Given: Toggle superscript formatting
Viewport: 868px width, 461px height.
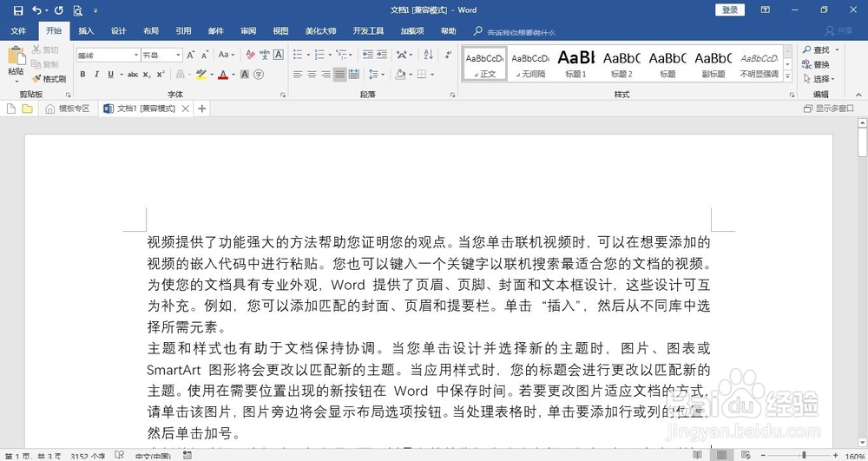Looking at the screenshot, I should click(x=161, y=74).
